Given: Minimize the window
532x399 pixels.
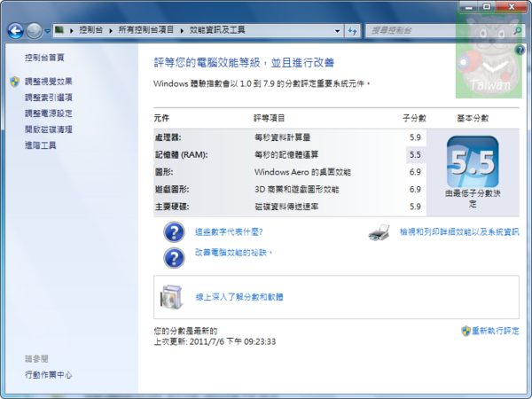Looking at the screenshot, I should 469,7.
